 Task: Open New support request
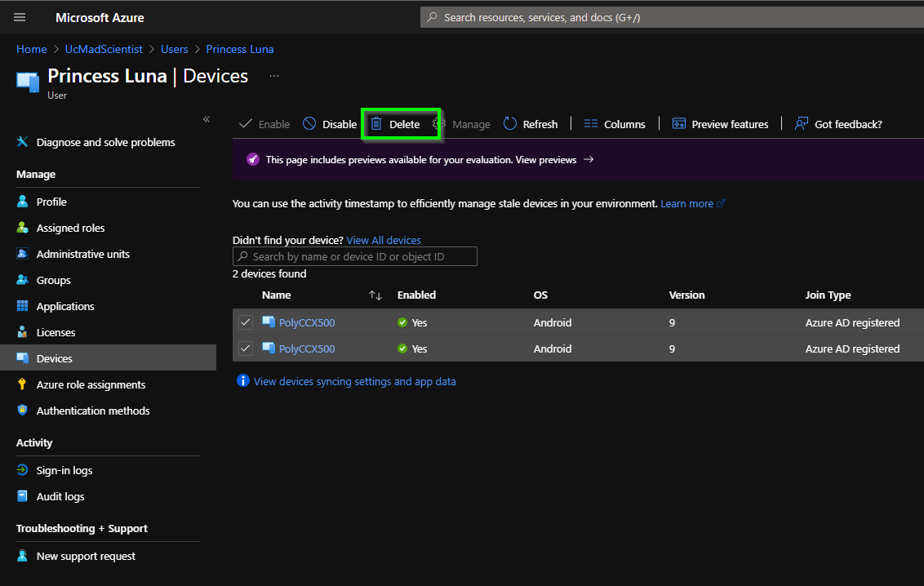(x=86, y=556)
